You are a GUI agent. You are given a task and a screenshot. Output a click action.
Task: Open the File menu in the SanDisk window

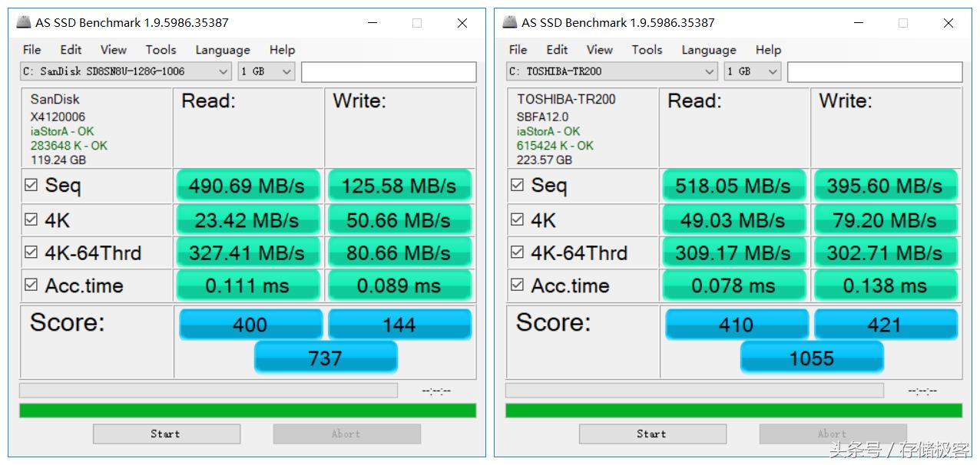tap(32, 50)
